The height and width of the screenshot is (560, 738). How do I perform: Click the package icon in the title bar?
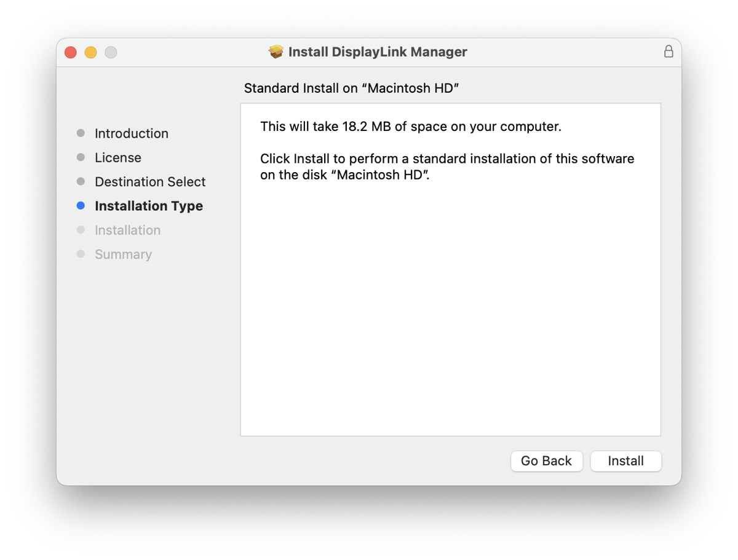(x=276, y=52)
